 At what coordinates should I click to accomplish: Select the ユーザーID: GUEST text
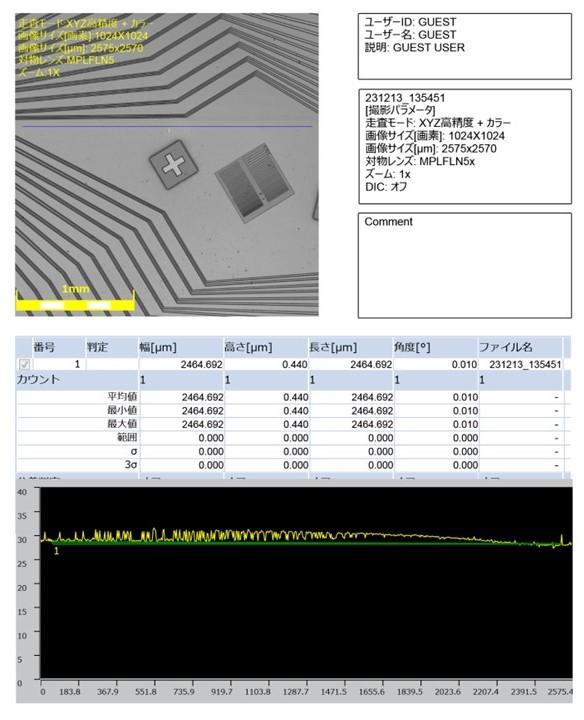pyautogui.click(x=410, y=22)
